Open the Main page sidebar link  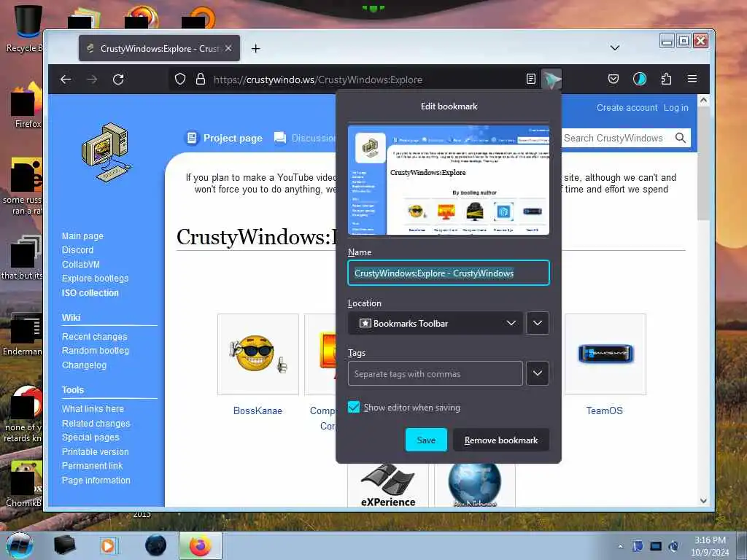82,236
